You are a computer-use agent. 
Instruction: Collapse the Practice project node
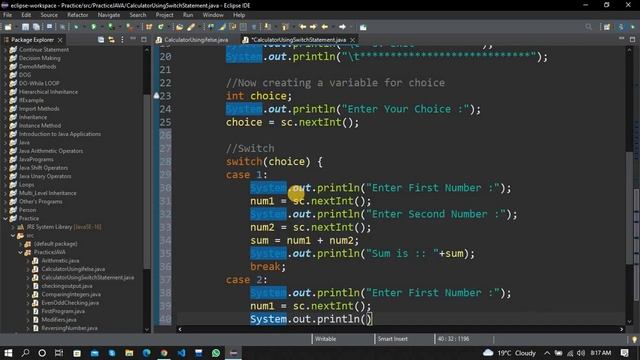(x=6, y=218)
